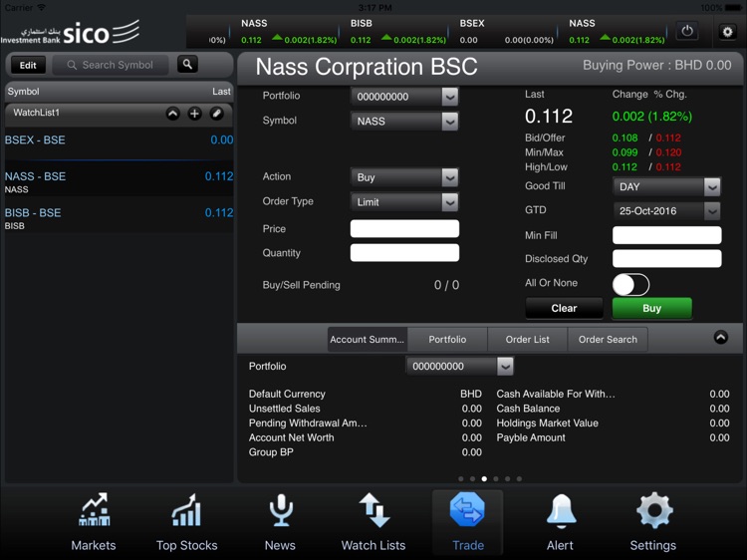This screenshot has height=560, width=747.
Task: Focus the Search Symbol field
Action: click(111, 65)
